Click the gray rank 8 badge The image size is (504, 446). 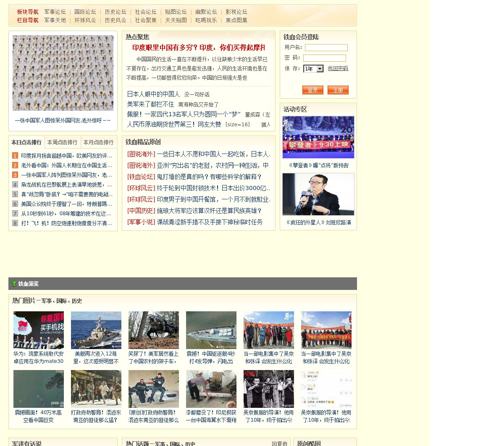click(15, 223)
